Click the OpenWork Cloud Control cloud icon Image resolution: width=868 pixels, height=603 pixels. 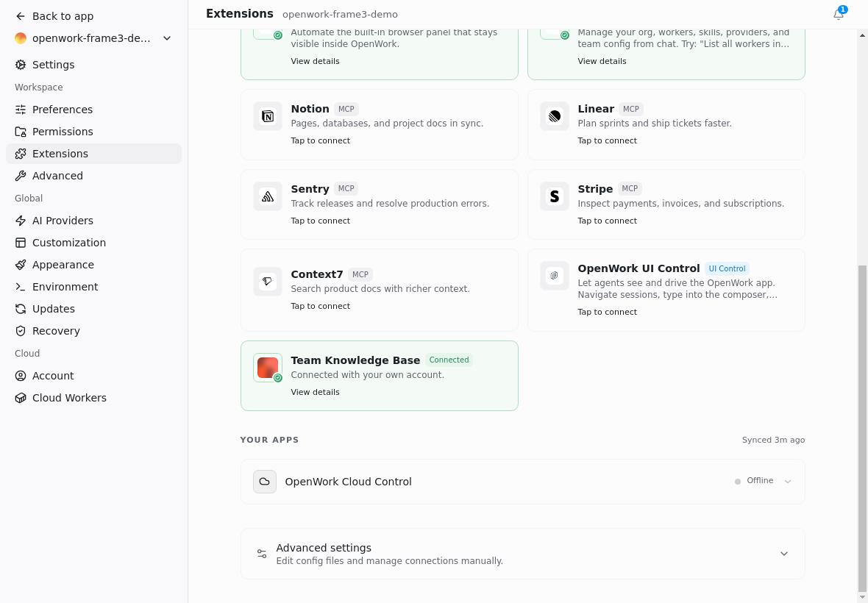point(265,481)
